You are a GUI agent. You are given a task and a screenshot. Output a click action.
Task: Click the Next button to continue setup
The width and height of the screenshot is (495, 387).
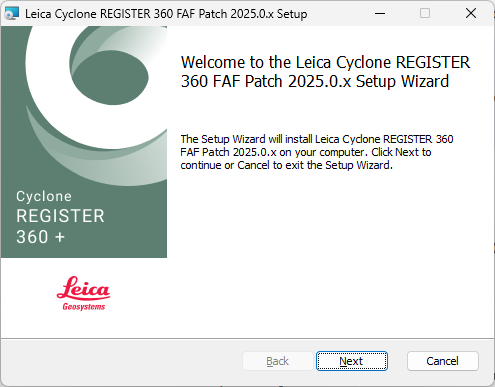(352, 361)
